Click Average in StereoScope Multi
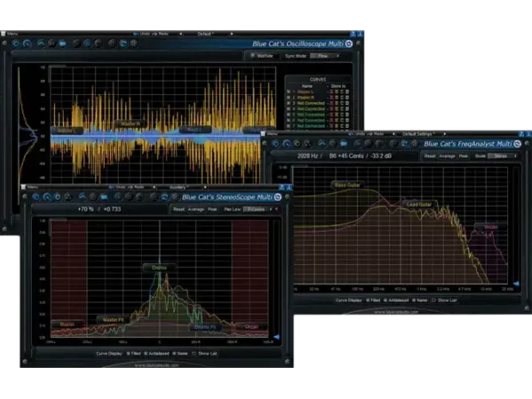 [196, 209]
